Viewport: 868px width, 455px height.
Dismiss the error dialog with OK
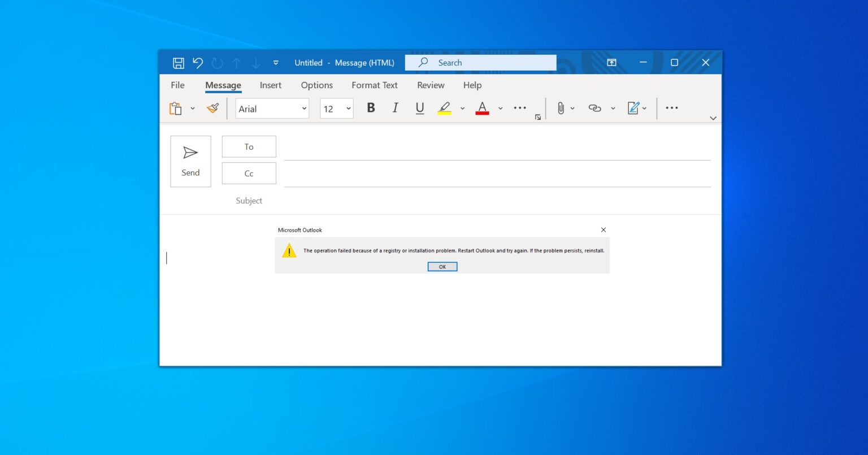point(442,267)
